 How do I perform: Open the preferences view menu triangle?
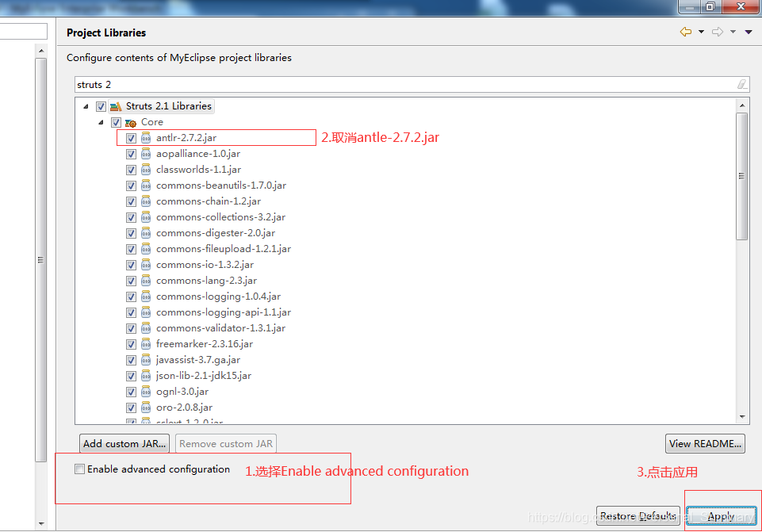click(749, 32)
